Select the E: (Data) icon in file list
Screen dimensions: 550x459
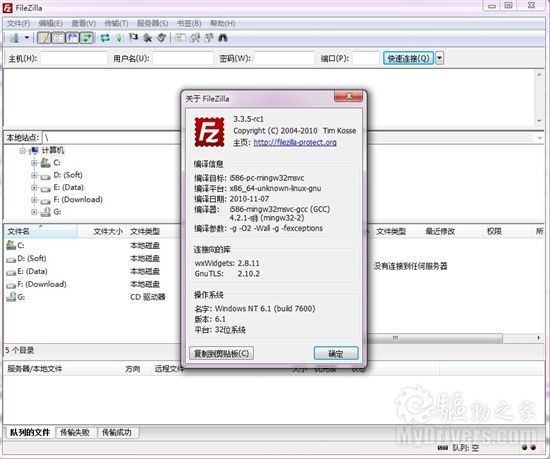point(11,272)
